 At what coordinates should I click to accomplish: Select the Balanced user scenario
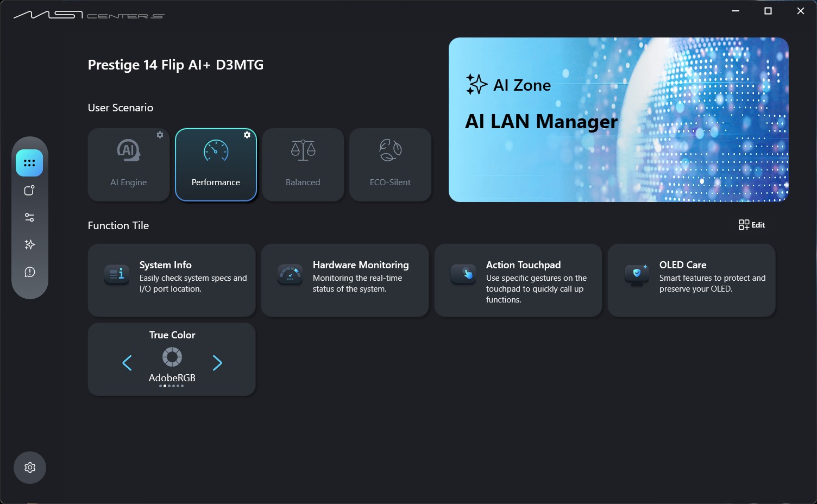tap(303, 165)
